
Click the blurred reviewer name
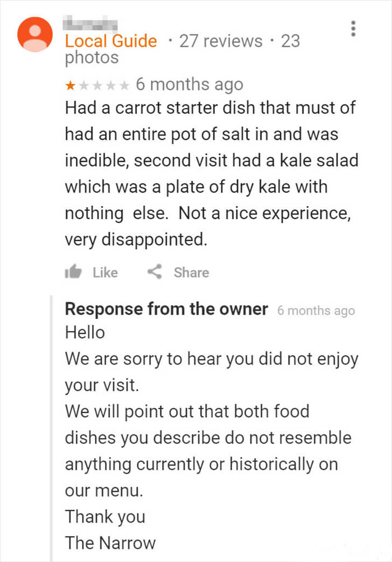[90, 24]
